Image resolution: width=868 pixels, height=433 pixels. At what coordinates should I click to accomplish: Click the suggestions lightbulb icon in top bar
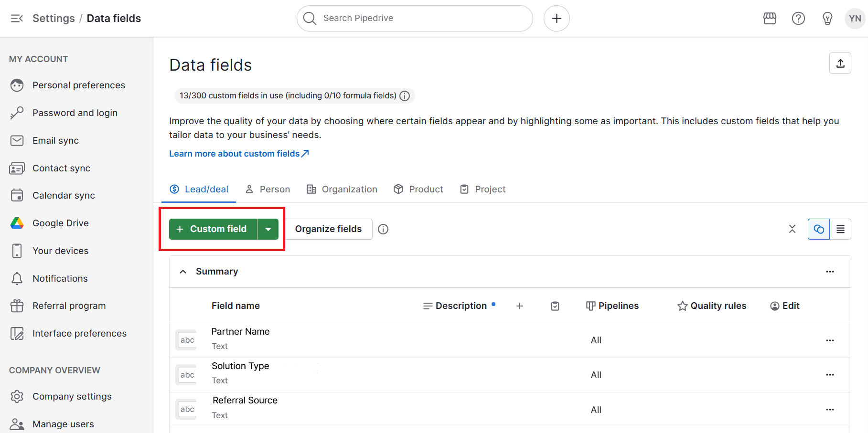(827, 18)
